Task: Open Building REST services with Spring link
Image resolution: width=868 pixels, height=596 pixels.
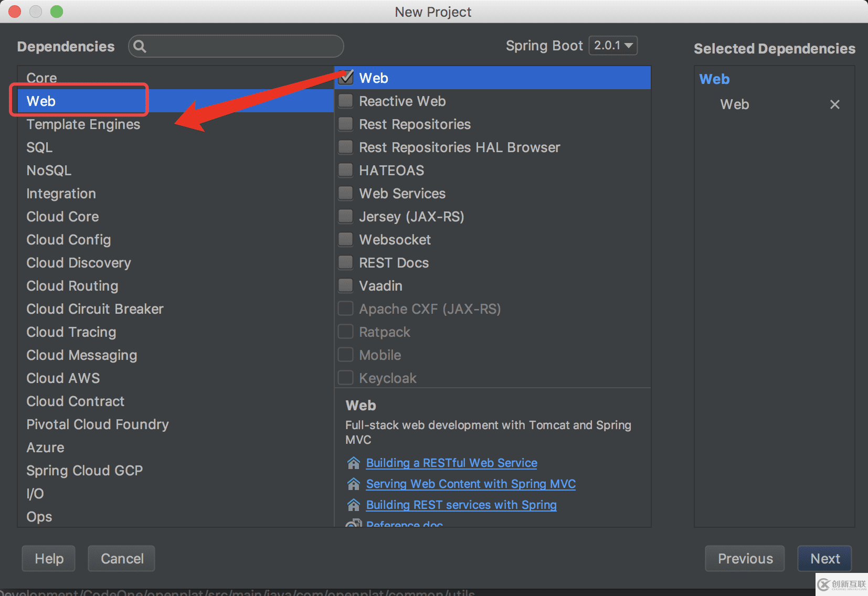Action: coord(461,505)
